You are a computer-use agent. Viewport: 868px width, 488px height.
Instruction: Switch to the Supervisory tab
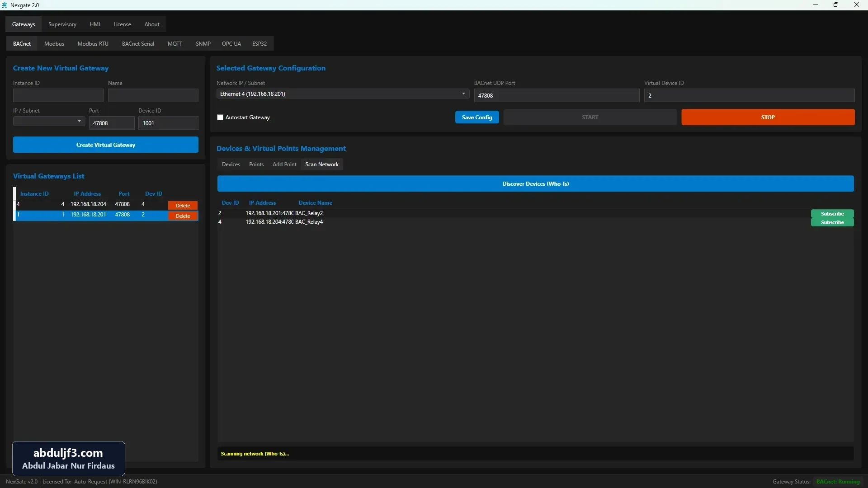(62, 24)
